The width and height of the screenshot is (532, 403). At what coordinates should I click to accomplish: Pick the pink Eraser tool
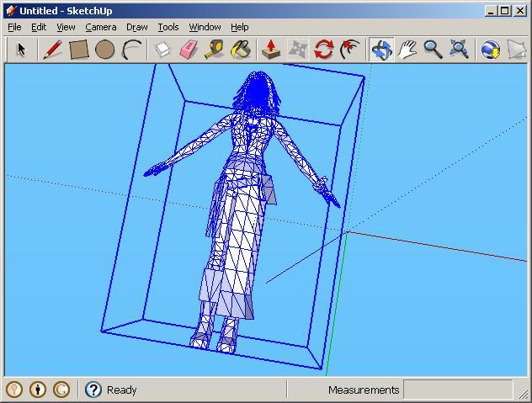pyautogui.click(x=189, y=50)
